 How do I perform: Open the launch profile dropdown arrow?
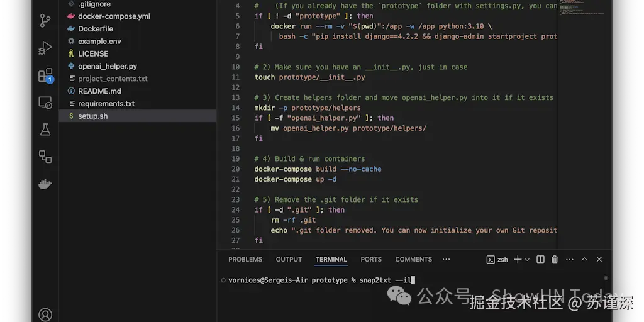pos(528,260)
